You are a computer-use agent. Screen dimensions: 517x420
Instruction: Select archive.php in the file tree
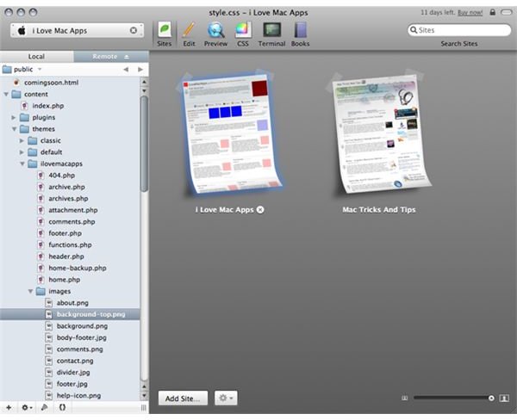coord(66,187)
